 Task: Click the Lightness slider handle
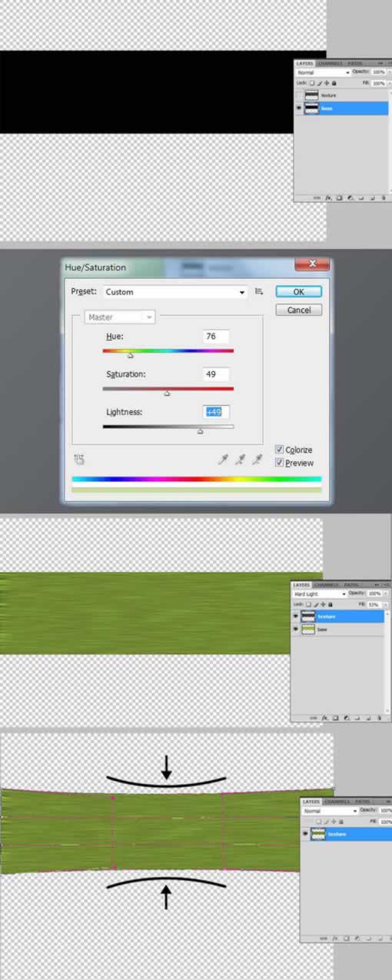coord(200,431)
